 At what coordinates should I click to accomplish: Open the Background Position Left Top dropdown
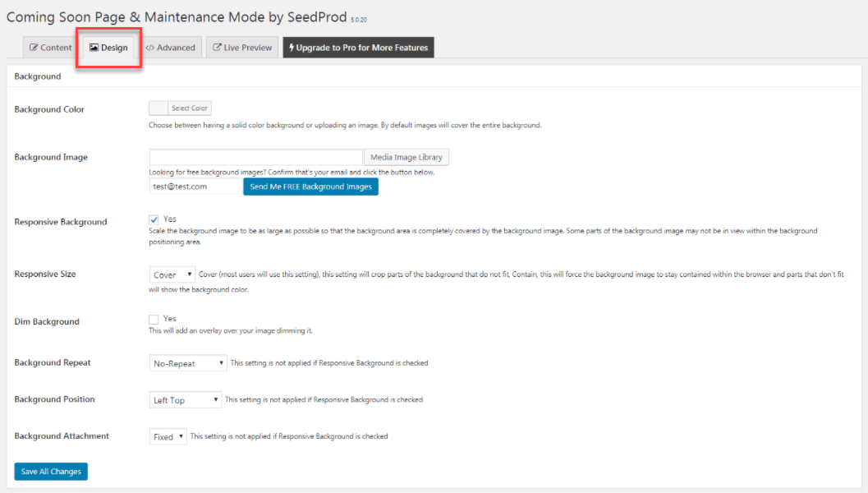tap(186, 400)
